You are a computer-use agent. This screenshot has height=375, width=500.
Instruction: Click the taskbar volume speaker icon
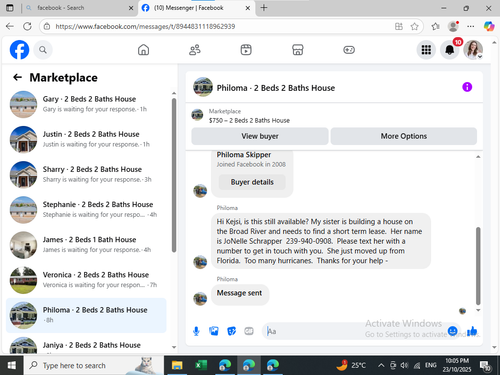(404, 365)
